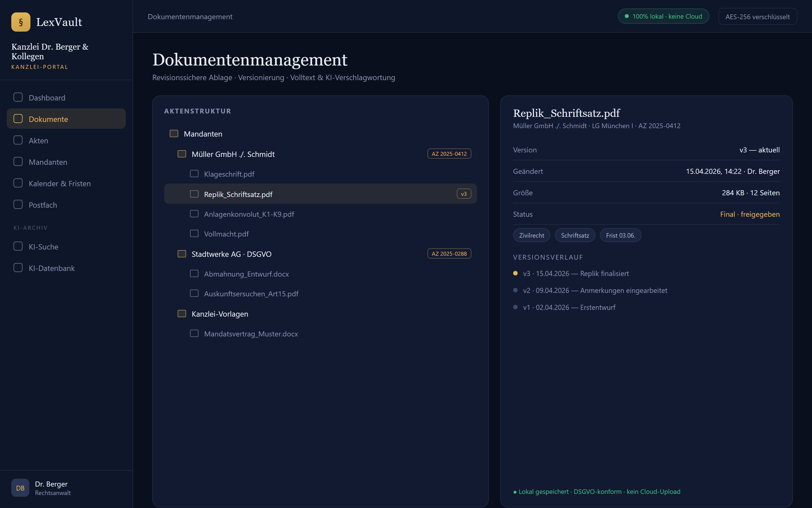Open the Postfach inbox
Screen dimensions: 812x508
(x=66, y=205)
